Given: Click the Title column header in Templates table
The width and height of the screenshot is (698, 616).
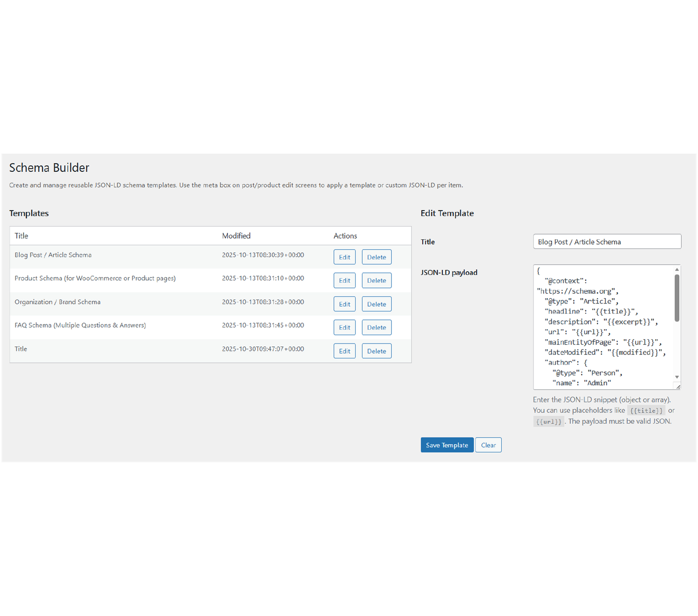Looking at the screenshot, I should (21, 236).
